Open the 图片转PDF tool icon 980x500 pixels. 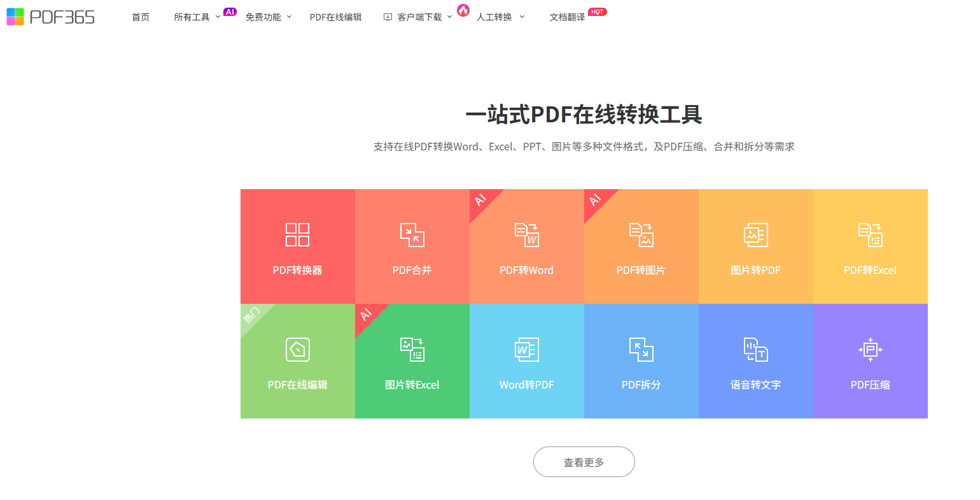[755, 234]
